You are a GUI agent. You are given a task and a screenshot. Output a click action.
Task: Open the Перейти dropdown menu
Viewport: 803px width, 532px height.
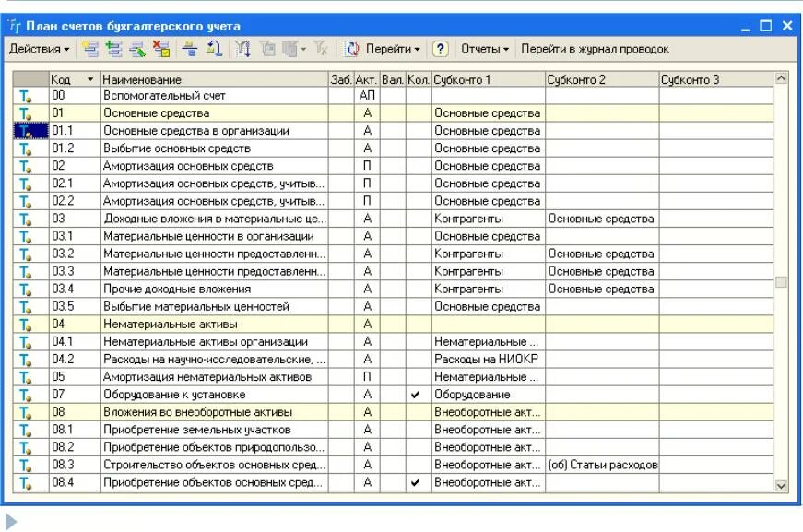coord(393,49)
